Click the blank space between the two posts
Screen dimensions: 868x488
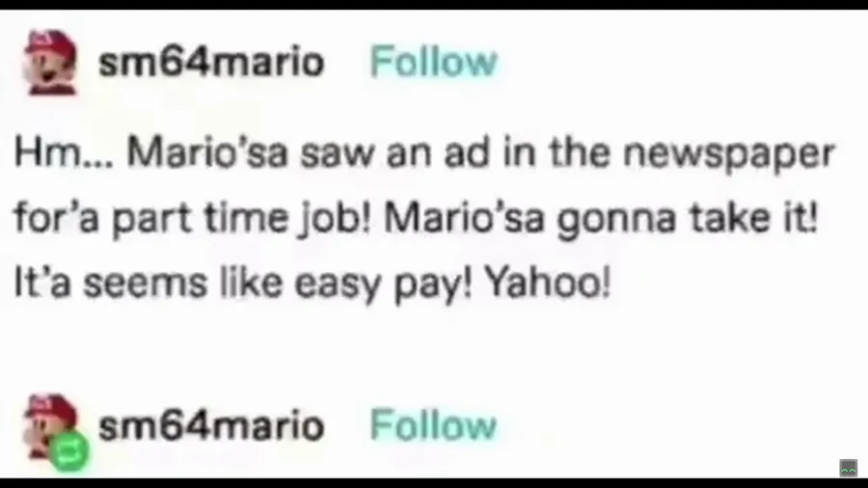(x=434, y=348)
